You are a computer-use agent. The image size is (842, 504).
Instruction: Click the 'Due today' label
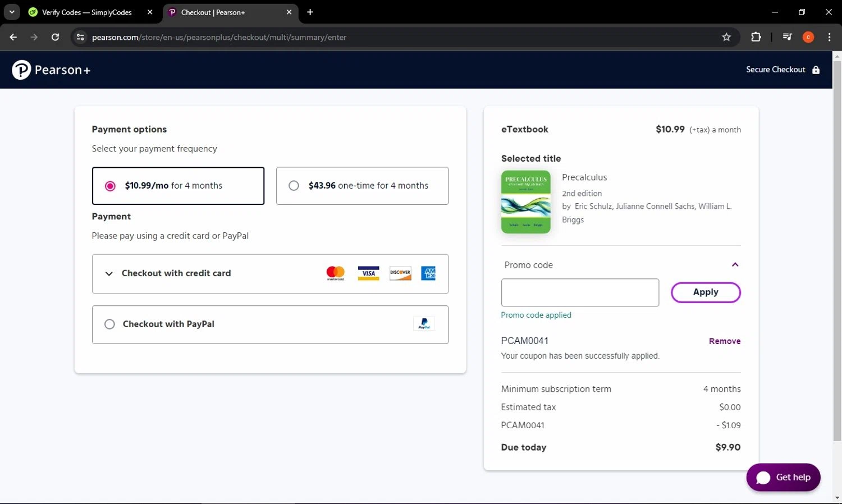click(x=523, y=447)
